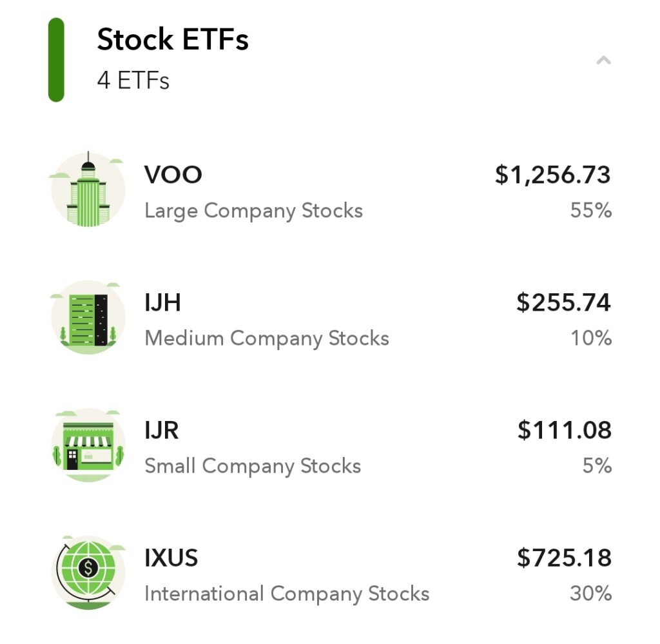
Task: Tap the IXUS globe icon
Action: 88,572
